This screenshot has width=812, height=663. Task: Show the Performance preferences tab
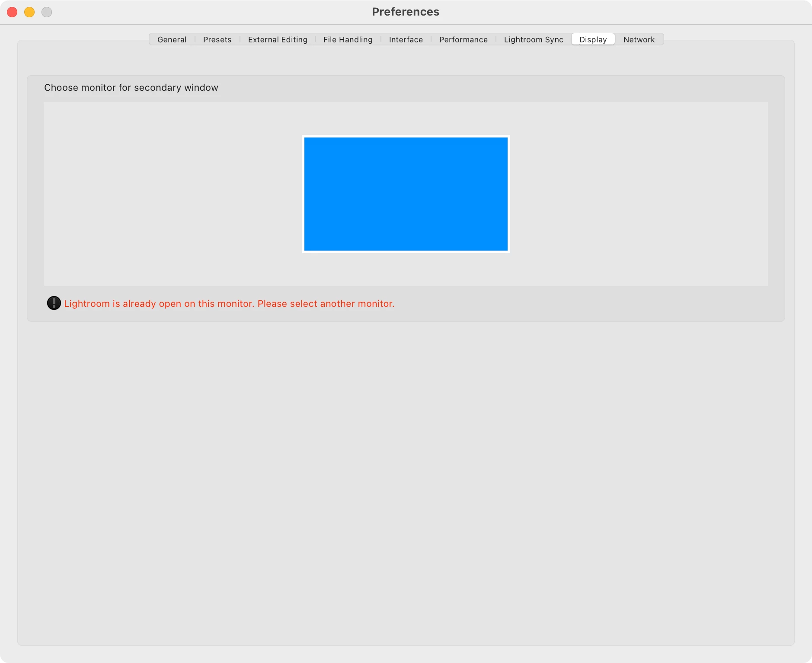[463, 39]
